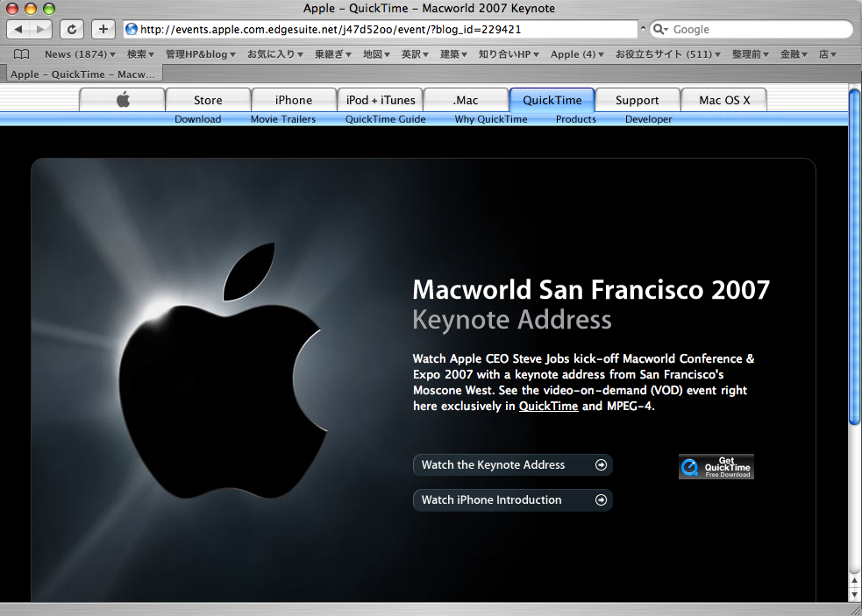Open the 地図 bookmark folder

[x=376, y=53]
